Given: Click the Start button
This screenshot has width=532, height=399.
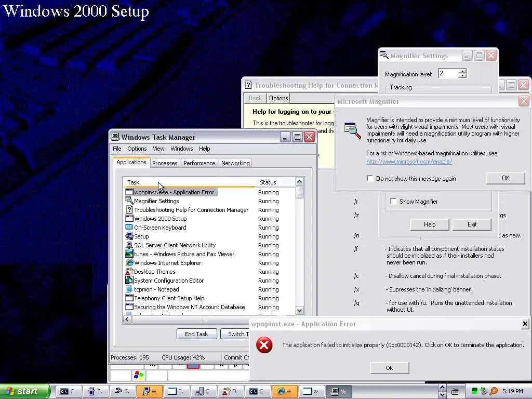Looking at the screenshot, I should pyautogui.click(x=24, y=391).
